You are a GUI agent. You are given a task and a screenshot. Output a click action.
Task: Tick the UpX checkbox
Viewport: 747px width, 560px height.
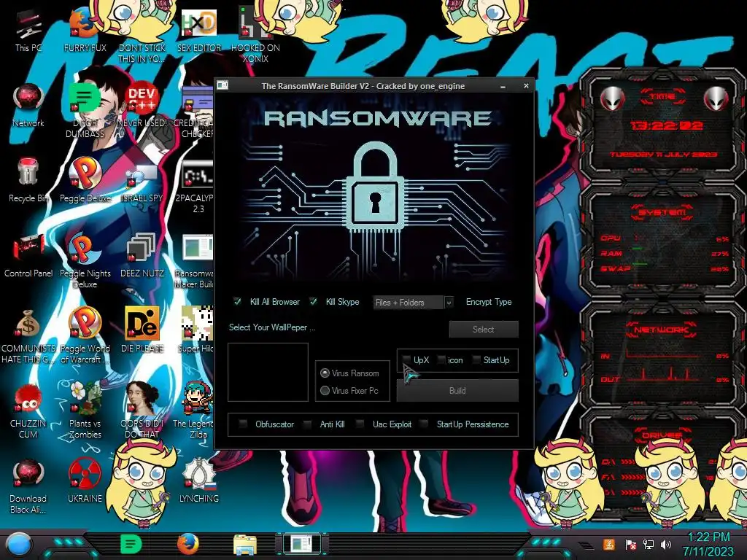coord(406,360)
